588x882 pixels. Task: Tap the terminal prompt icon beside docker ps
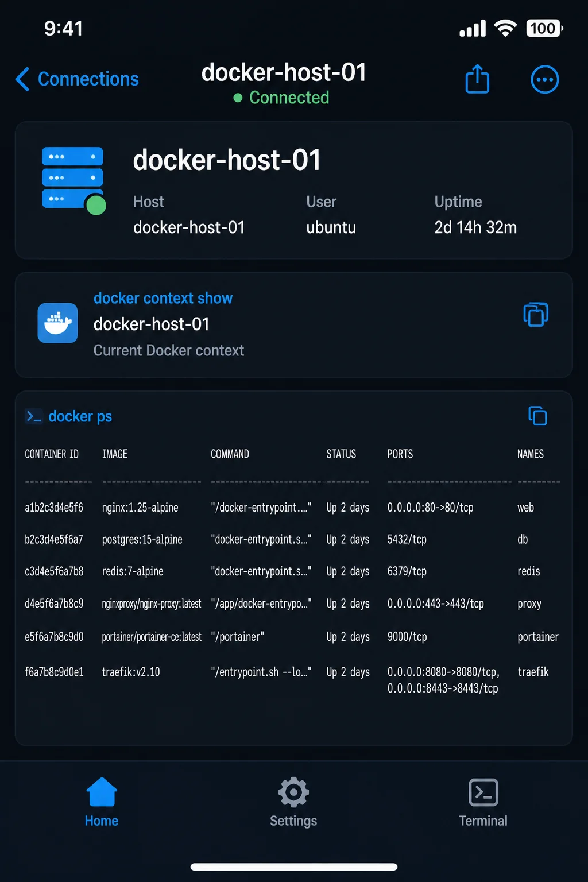pos(33,416)
